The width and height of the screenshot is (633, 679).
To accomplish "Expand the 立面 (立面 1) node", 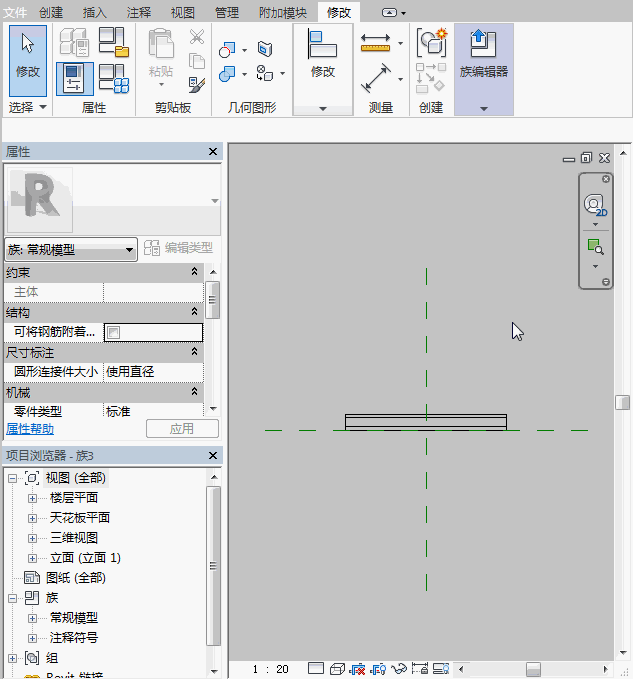I will pyautogui.click(x=32, y=558).
